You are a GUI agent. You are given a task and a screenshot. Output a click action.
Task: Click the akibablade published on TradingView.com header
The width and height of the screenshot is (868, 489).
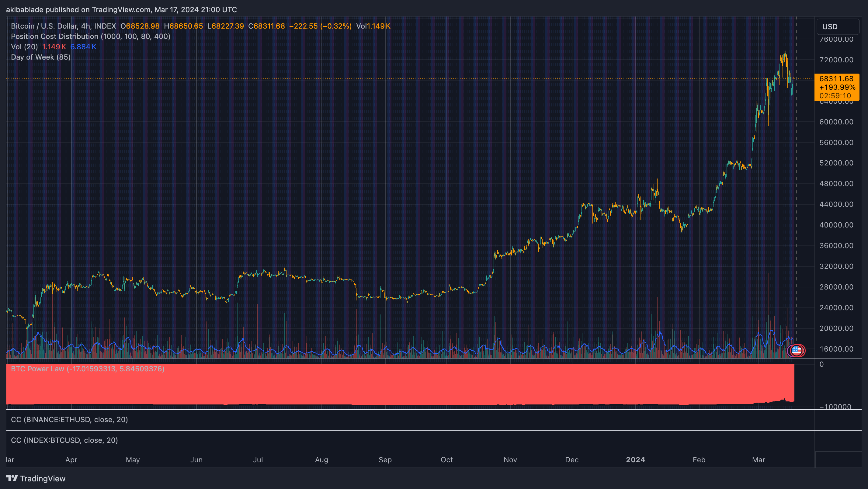click(121, 9)
